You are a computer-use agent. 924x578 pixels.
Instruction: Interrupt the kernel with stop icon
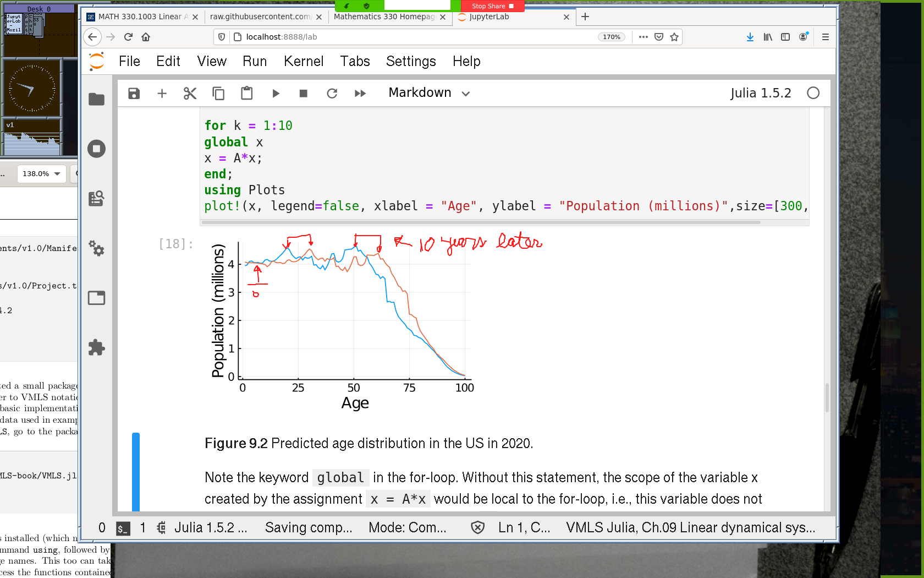coord(303,94)
